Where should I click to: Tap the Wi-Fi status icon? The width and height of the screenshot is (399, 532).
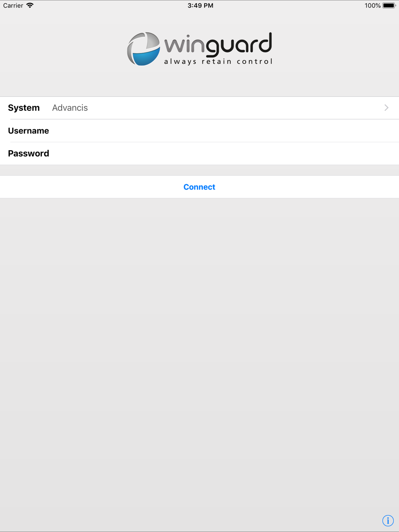point(30,5)
